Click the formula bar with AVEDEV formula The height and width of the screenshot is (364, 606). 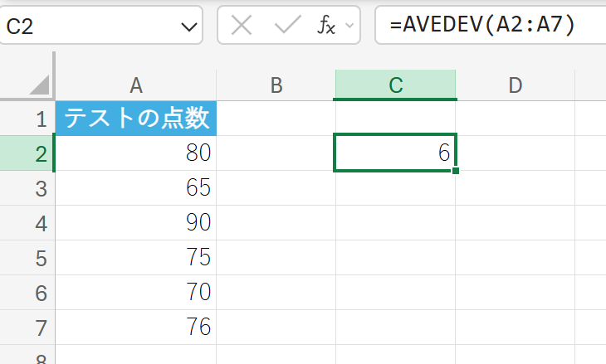490,26
